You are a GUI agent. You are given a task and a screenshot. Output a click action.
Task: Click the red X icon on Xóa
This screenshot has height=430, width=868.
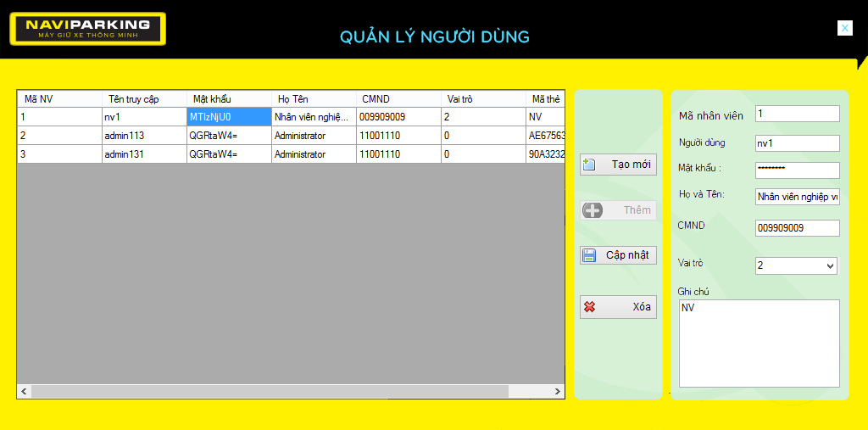590,307
